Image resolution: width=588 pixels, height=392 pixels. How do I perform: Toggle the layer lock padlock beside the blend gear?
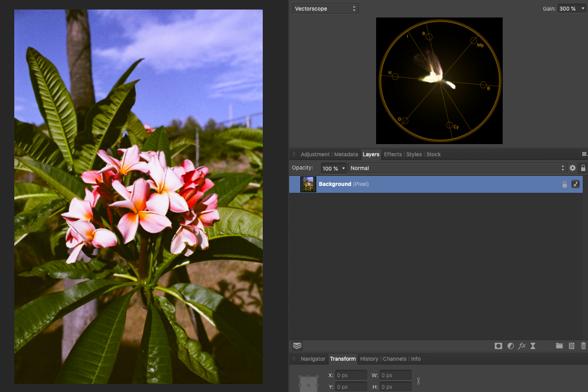click(x=583, y=168)
